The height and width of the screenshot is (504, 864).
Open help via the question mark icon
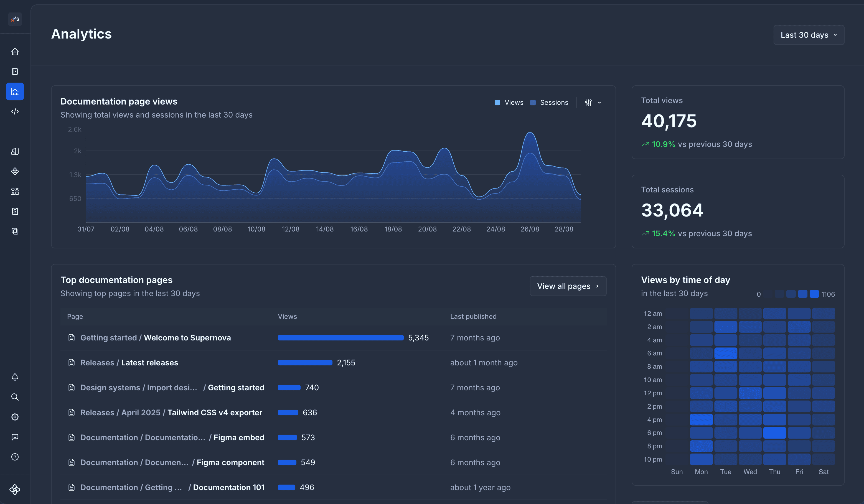[15, 456]
